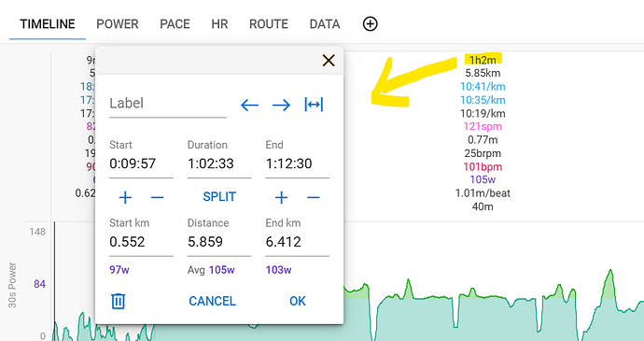
Task: Click the SPLIT button
Action: pyautogui.click(x=219, y=196)
